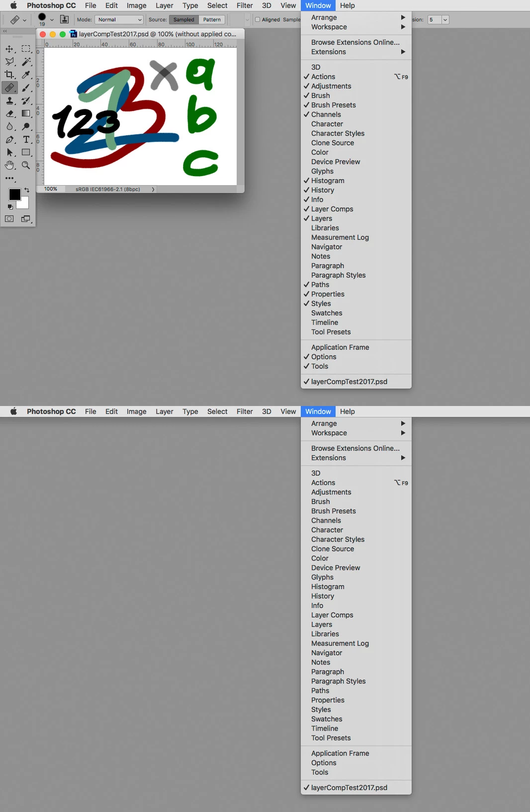Expand Arrange submenu in the unchecked menu
Image resolution: width=530 pixels, height=812 pixels.
tap(356, 423)
